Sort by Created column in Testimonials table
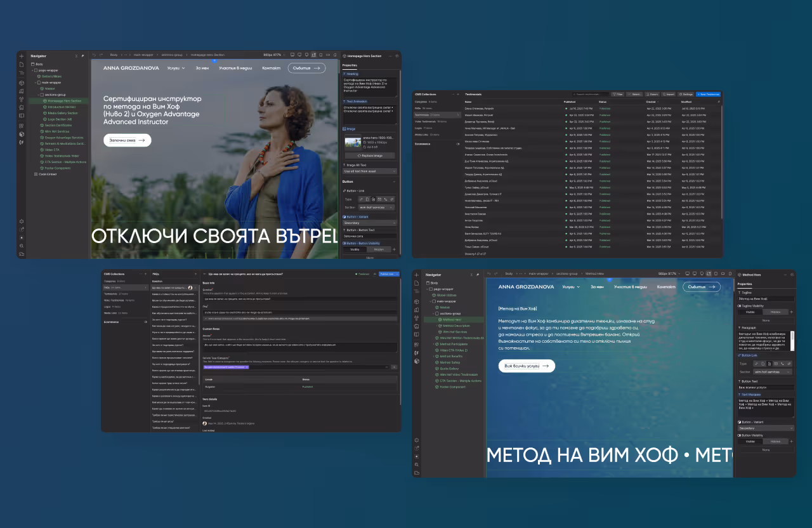 point(651,102)
